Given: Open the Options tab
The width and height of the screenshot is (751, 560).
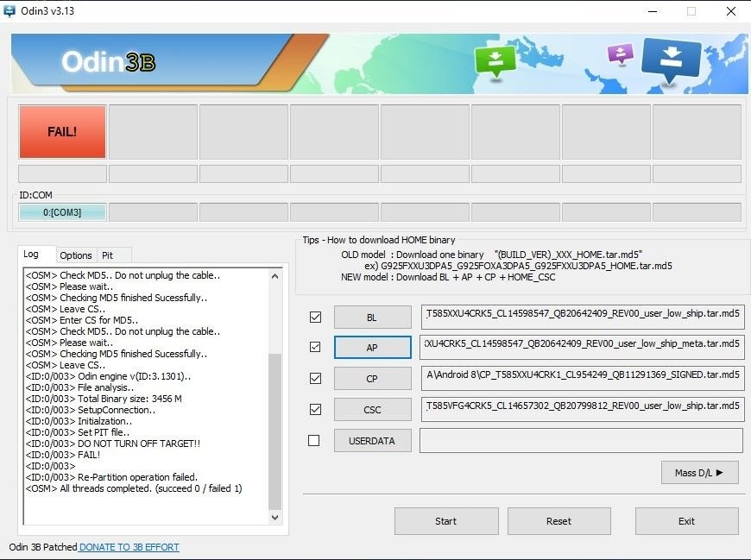Looking at the screenshot, I should point(76,255).
